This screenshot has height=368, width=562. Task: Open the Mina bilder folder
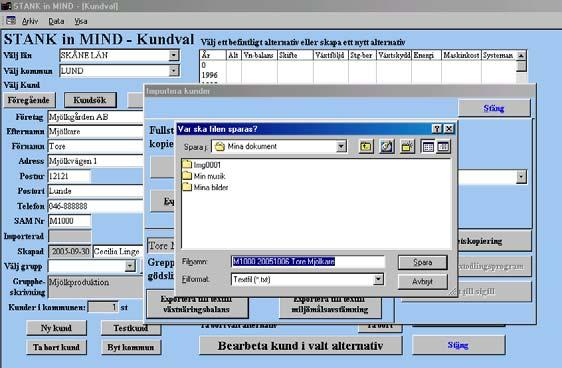[205, 187]
